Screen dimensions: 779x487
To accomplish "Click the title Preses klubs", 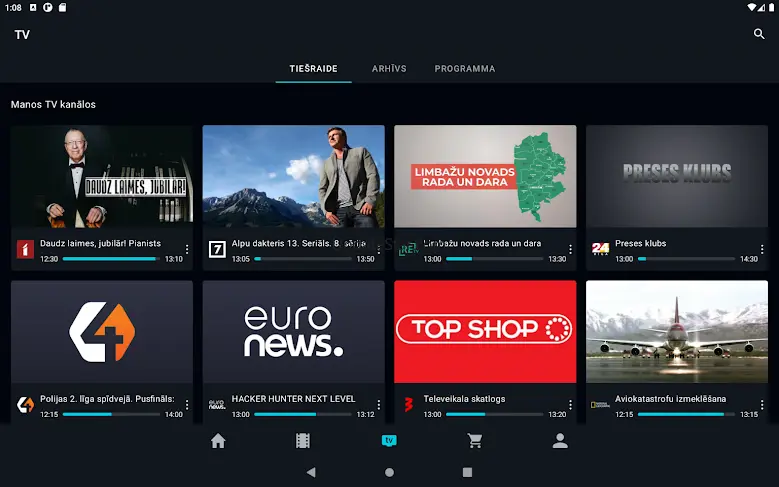I will coord(640,244).
